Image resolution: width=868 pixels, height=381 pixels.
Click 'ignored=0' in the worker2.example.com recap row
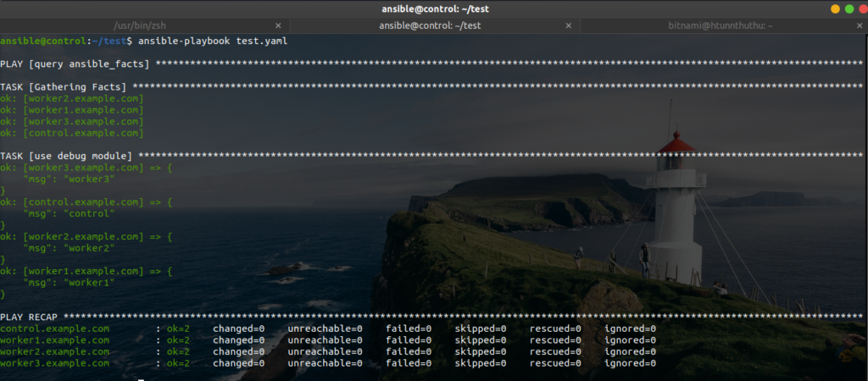click(x=631, y=351)
